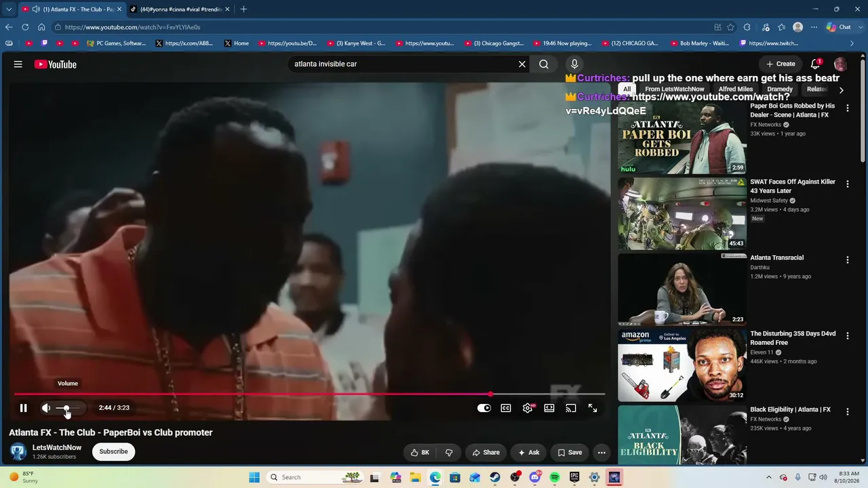Image resolution: width=868 pixels, height=488 pixels.
Task: Show hidden system tray icons
Action: point(769,477)
